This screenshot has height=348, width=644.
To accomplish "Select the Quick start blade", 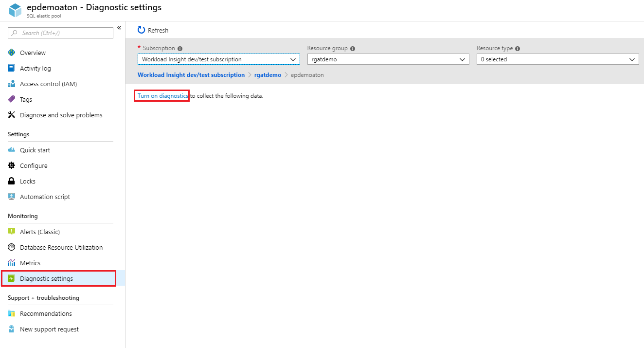I will click(34, 150).
